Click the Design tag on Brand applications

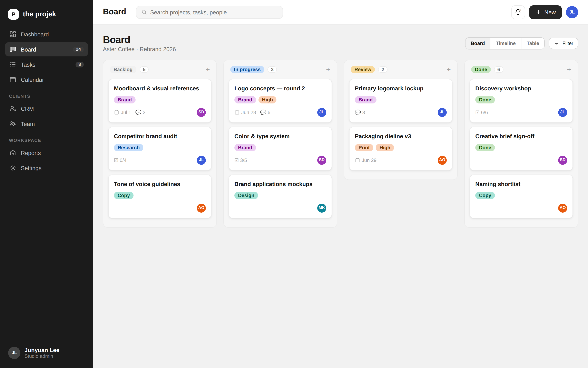(x=246, y=195)
